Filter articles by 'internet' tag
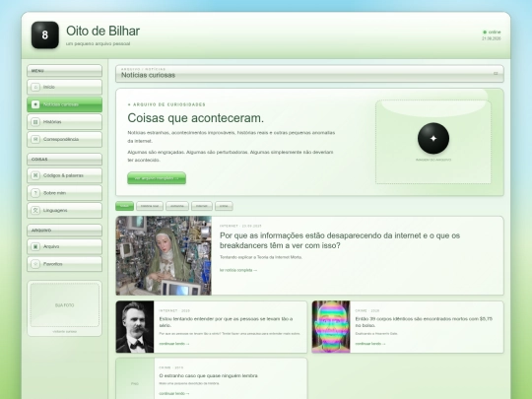The height and width of the screenshot is (399, 532). point(202,206)
